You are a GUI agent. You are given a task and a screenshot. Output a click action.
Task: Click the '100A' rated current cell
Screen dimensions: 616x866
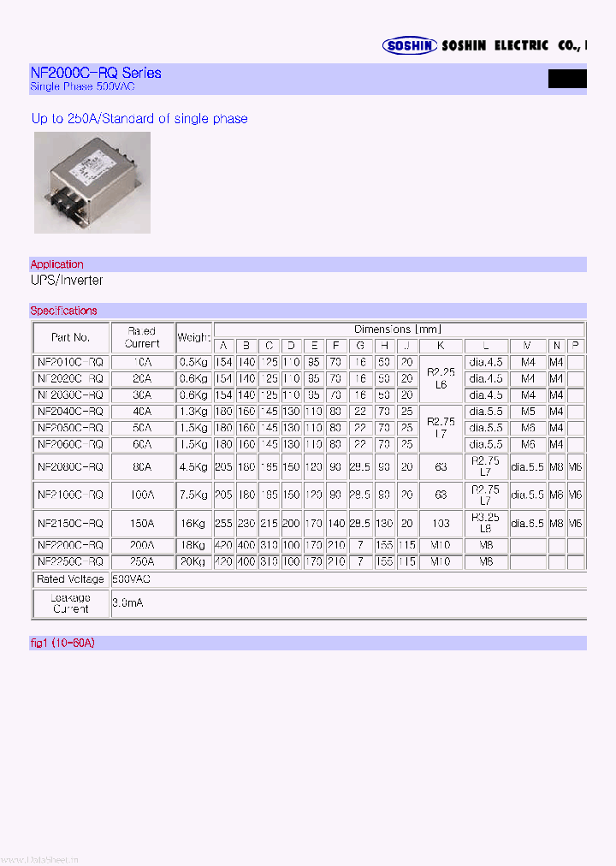(142, 495)
